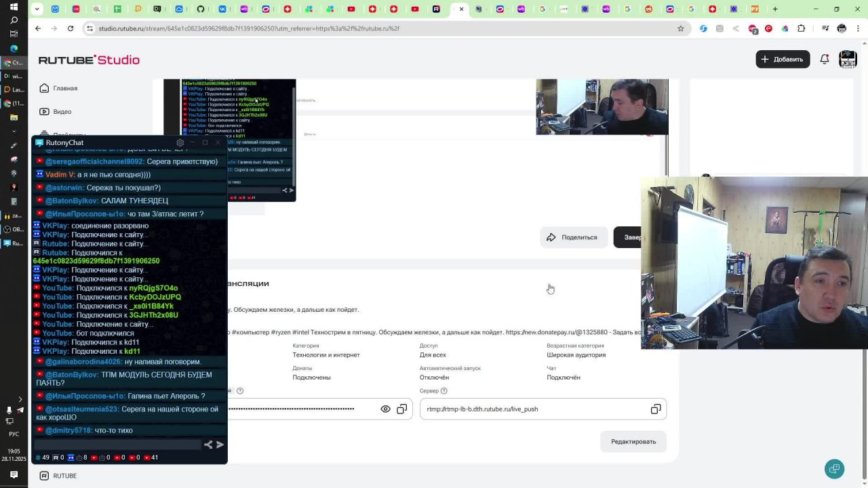Click the Редактировать button
Screen dimensions: 868x488
point(633,441)
